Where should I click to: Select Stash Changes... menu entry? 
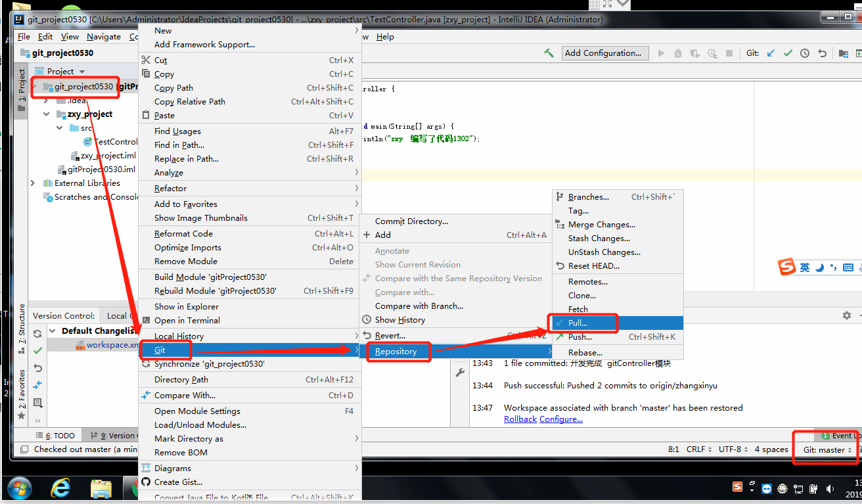tap(618, 239)
